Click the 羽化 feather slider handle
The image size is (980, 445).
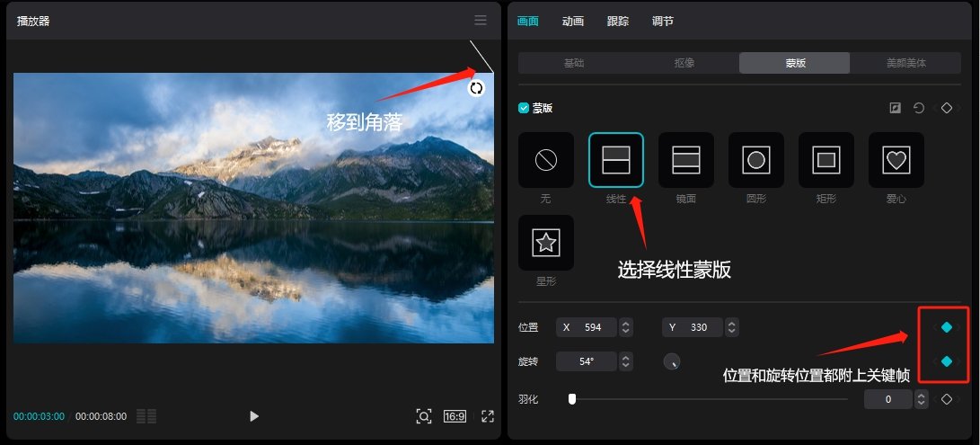[572, 398]
